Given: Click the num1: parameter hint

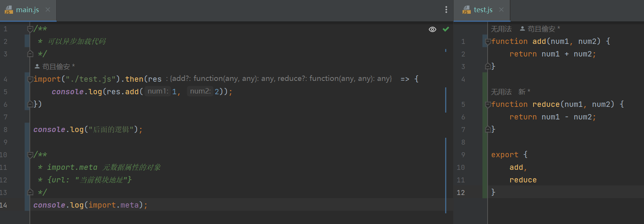Looking at the screenshot, I should pyautogui.click(x=158, y=91).
